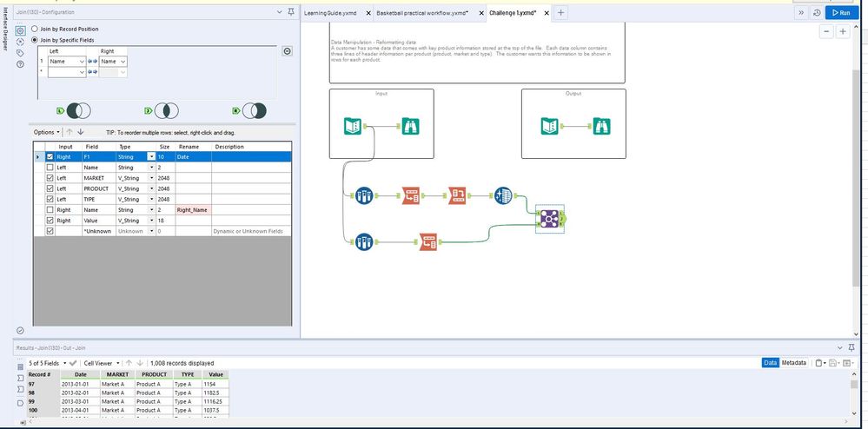Edit the Rename cell containing Date
Screen dimensions: 868x429
[193, 156]
